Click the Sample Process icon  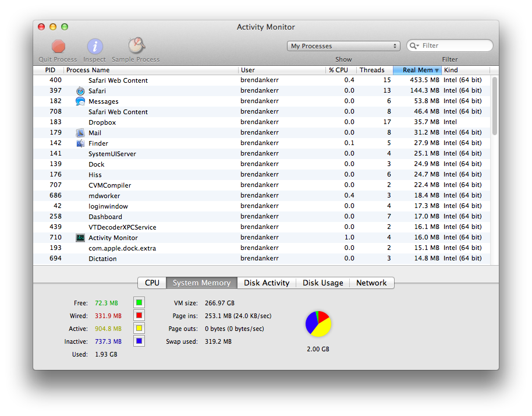[x=136, y=45]
